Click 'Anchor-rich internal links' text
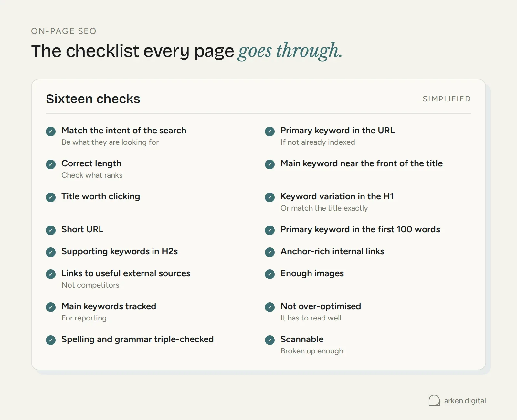Screen dimensions: 517x420 pos(332,251)
